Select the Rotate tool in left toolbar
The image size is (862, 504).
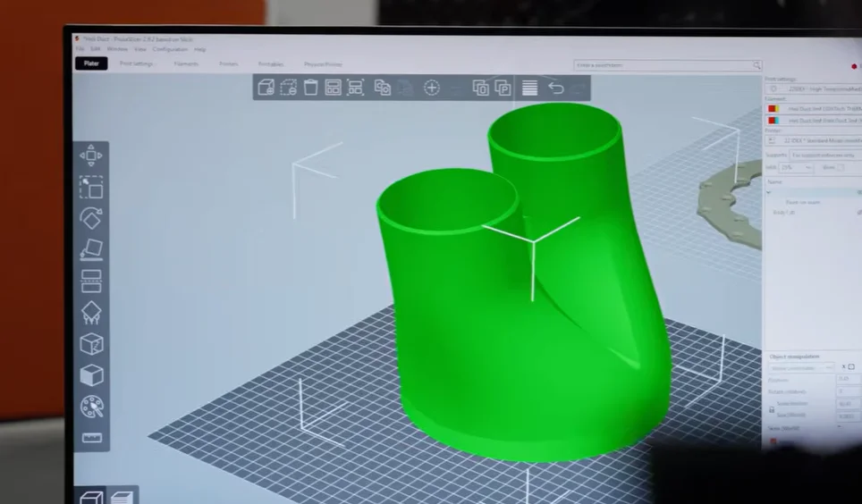tap(91, 218)
